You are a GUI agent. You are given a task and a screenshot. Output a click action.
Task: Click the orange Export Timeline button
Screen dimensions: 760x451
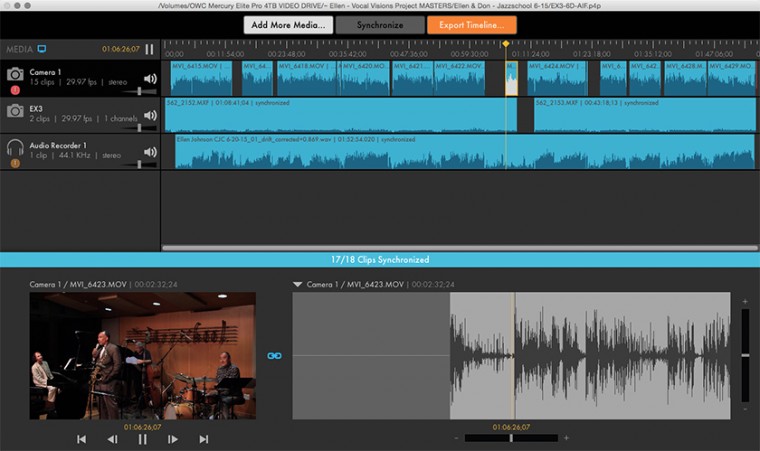coord(472,25)
